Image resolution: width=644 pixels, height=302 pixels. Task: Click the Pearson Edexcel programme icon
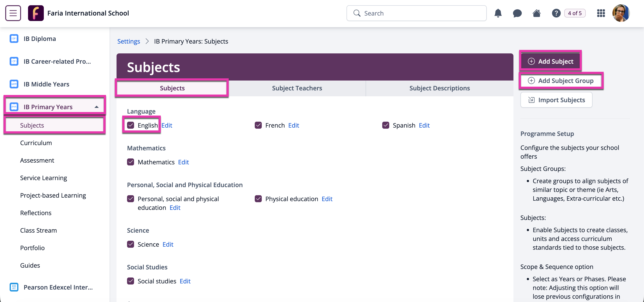[14, 287]
